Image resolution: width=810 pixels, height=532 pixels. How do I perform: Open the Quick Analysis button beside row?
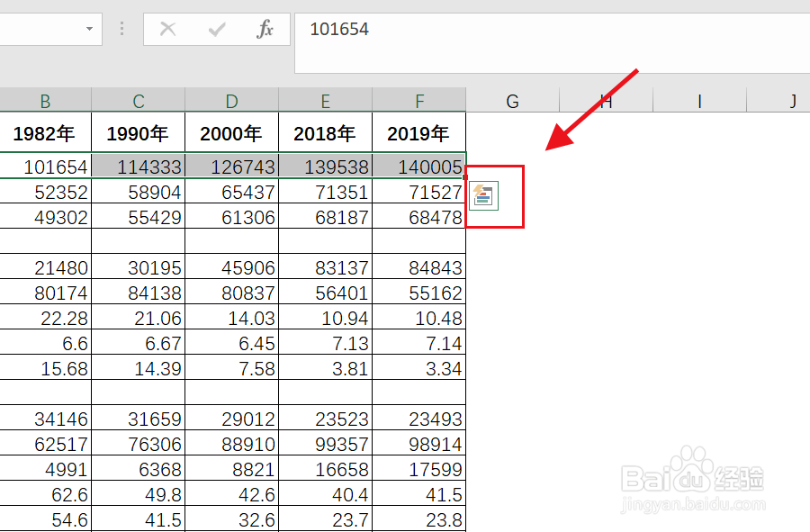(x=484, y=195)
